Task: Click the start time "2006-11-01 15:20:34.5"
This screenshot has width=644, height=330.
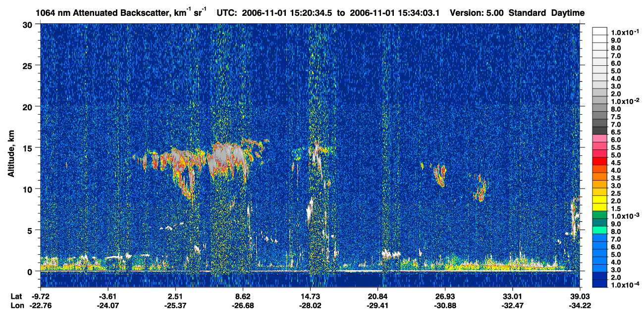Action: point(287,13)
